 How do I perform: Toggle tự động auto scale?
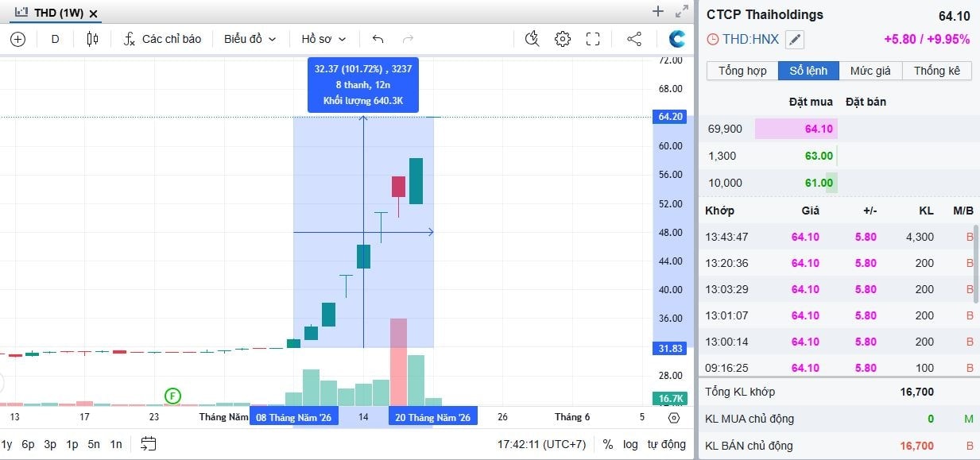point(666,444)
